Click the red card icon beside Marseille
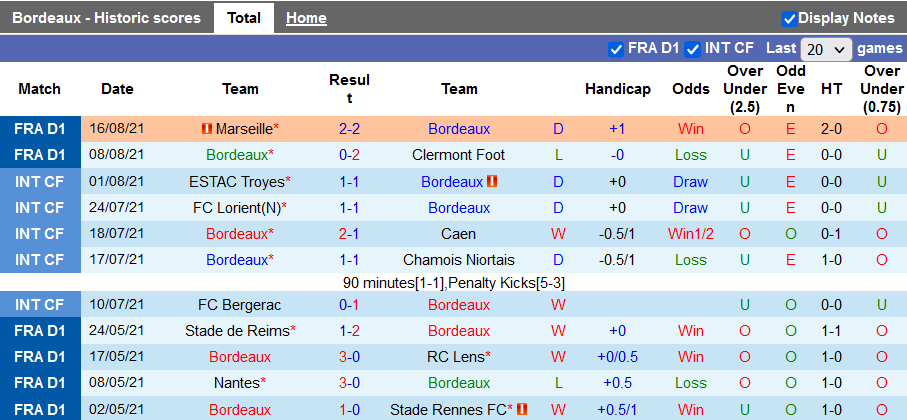Viewport: 907px width, 420px height. click(x=206, y=129)
